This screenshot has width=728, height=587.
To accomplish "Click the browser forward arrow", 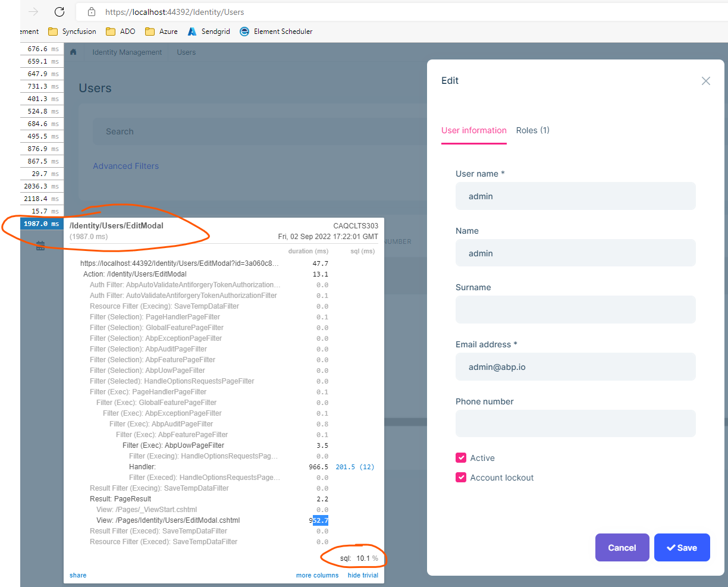I will tap(33, 12).
